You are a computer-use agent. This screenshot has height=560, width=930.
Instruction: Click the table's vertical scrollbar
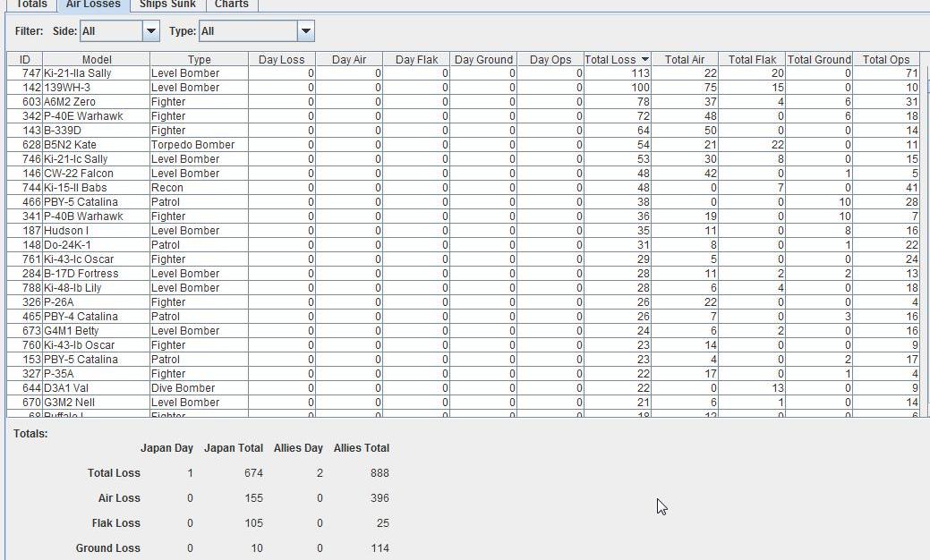(x=926, y=237)
